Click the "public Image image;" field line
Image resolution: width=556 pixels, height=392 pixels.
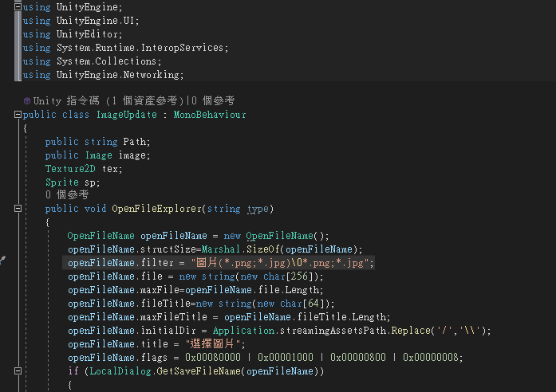click(98, 155)
